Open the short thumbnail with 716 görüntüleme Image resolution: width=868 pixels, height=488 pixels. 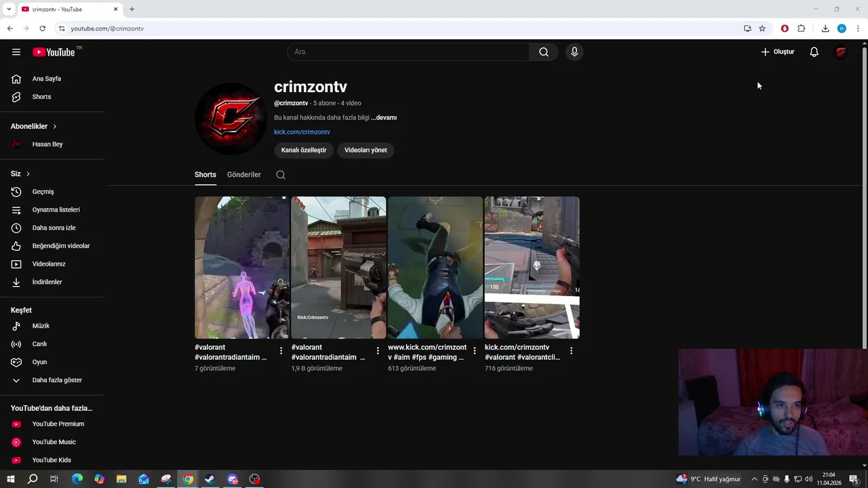click(532, 268)
